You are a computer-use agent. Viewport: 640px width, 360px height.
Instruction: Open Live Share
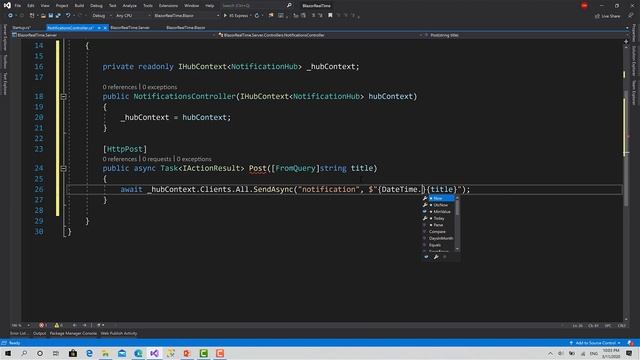tap(607, 16)
